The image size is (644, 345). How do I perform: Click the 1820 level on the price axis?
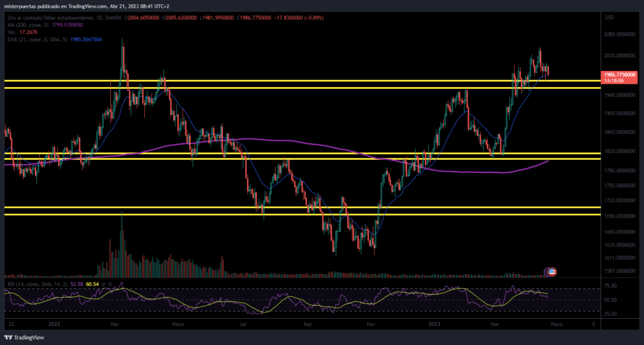click(x=618, y=152)
